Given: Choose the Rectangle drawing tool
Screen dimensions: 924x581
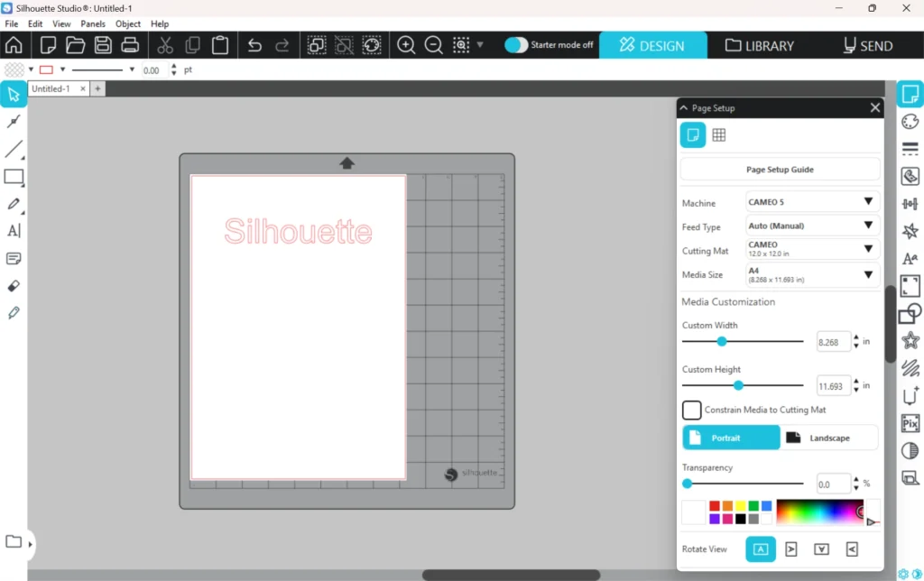Looking at the screenshot, I should click(x=14, y=177).
